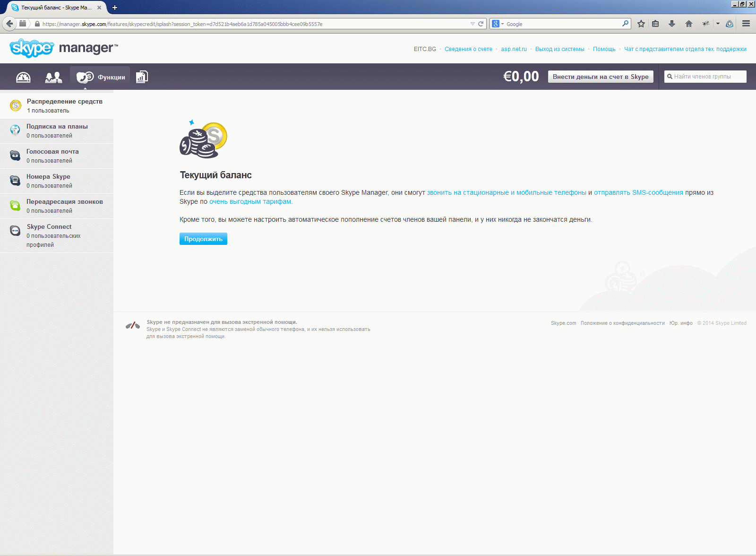
Task: Open Распределение средств in the sidebar
Action: [x=57, y=106]
